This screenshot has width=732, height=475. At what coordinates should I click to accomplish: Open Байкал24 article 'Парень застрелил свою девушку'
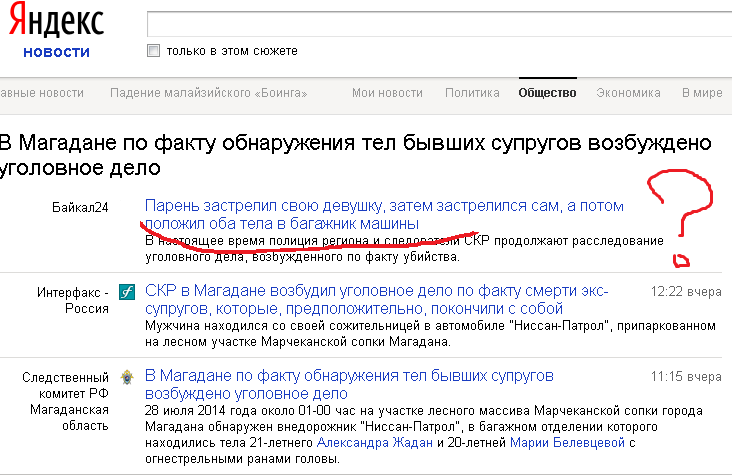point(384,215)
